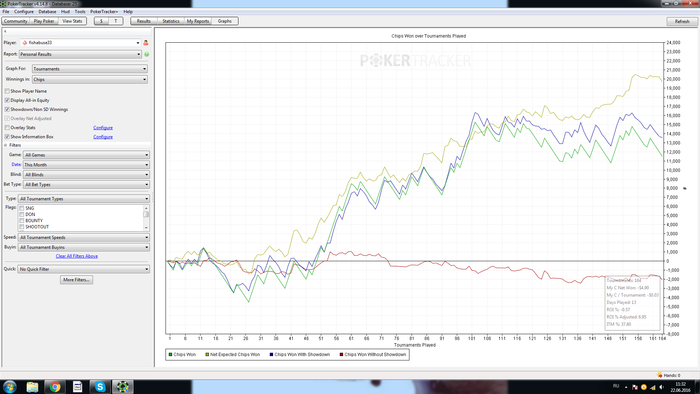
Task: Collapse the Filters section expander
Action: pyautogui.click(x=6, y=145)
